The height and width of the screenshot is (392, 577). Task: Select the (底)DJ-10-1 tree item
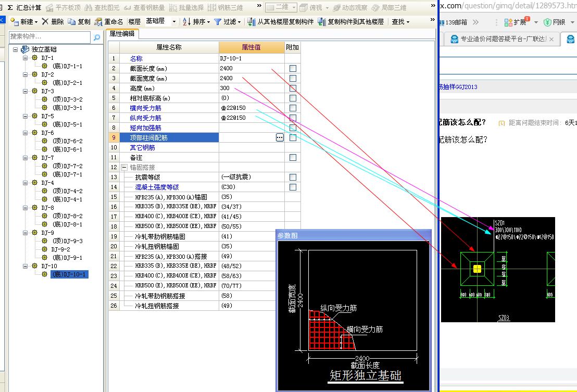(69, 274)
